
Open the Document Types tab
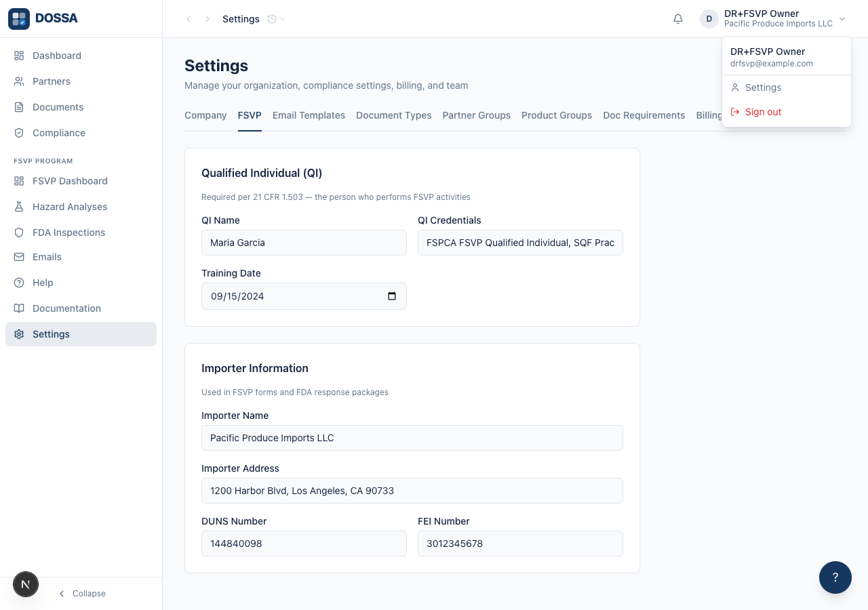point(394,115)
